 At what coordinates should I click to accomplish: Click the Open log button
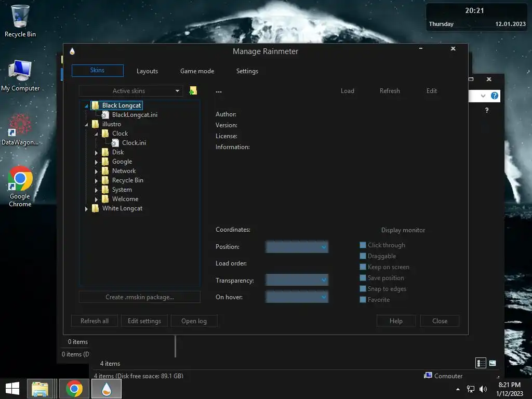click(194, 321)
